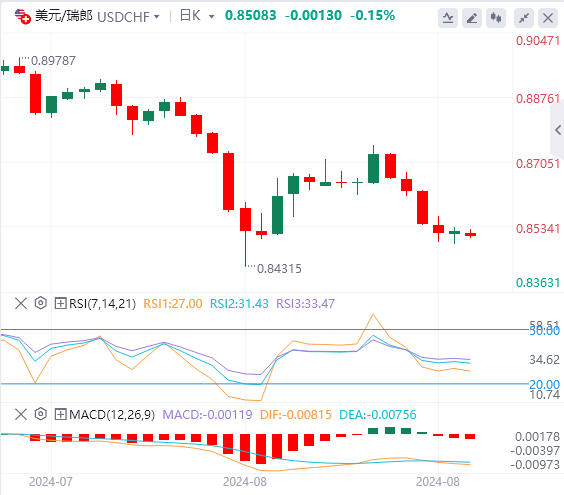Image resolution: width=564 pixels, height=495 pixels.
Task: Click the 0.90471 price axis label
Action: click(x=538, y=41)
